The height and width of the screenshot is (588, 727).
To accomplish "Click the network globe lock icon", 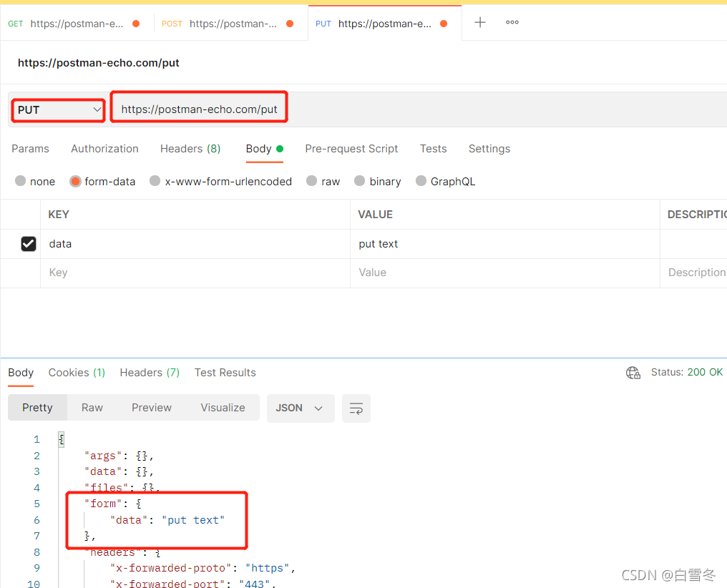I will 633,373.
